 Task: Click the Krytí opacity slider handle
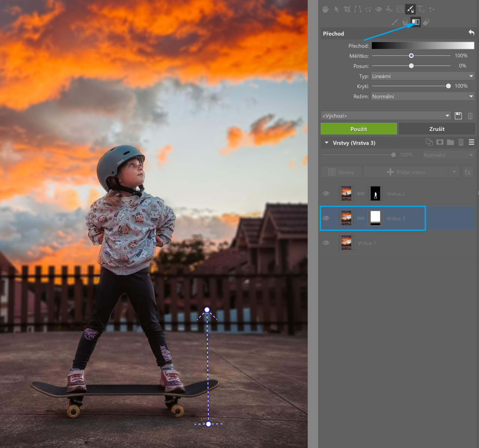click(448, 86)
